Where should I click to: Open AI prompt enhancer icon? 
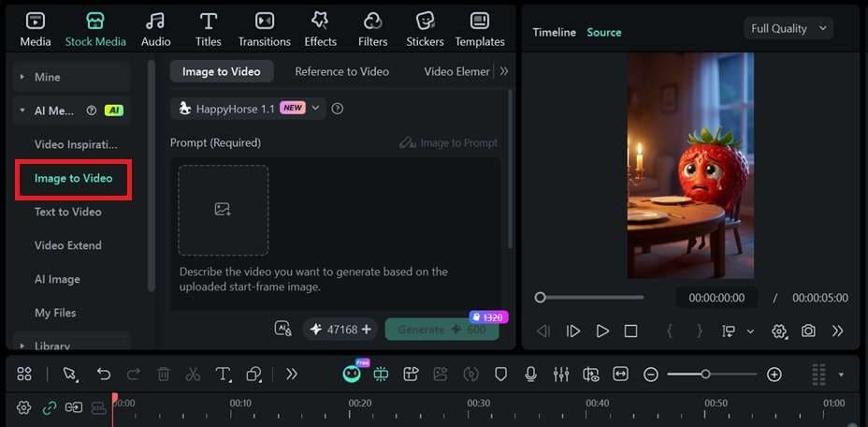click(282, 329)
